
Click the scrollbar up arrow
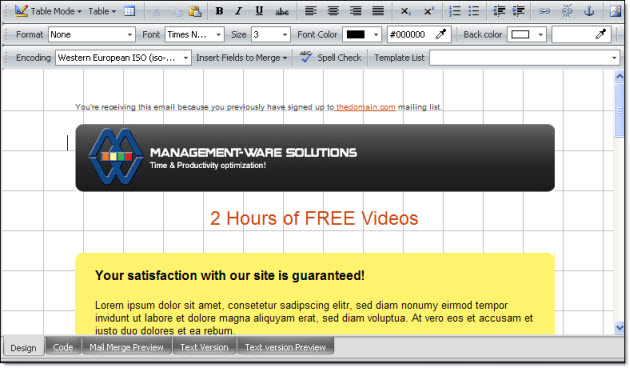pos(619,76)
